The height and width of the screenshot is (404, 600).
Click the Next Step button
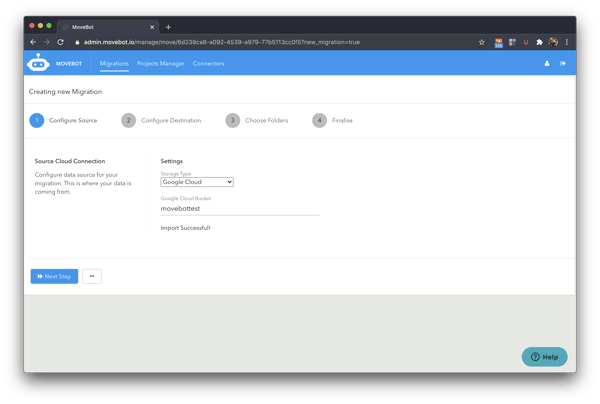coord(54,276)
